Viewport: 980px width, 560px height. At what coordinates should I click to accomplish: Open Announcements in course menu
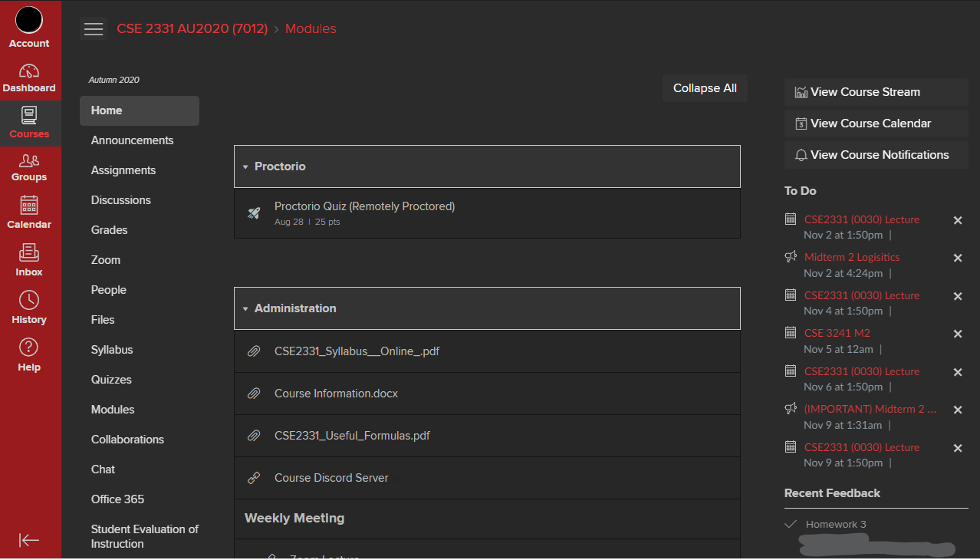(x=132, y=140)
